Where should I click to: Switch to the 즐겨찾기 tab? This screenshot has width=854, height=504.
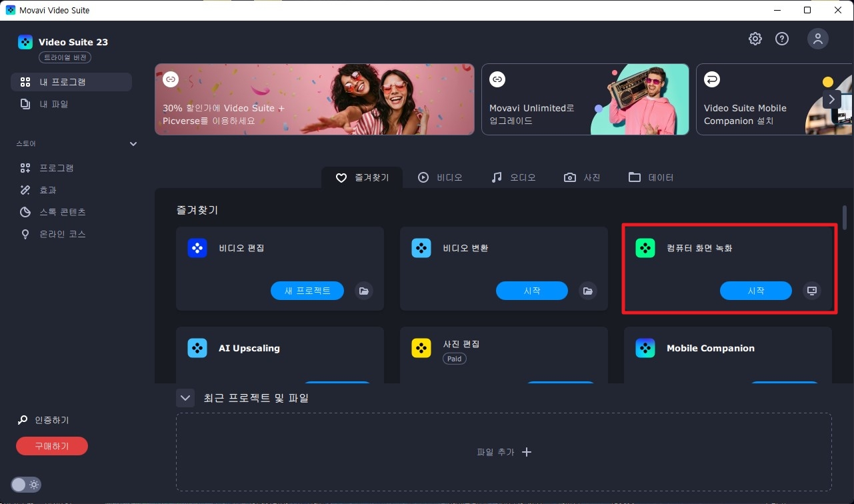click(x=362, y=177)
